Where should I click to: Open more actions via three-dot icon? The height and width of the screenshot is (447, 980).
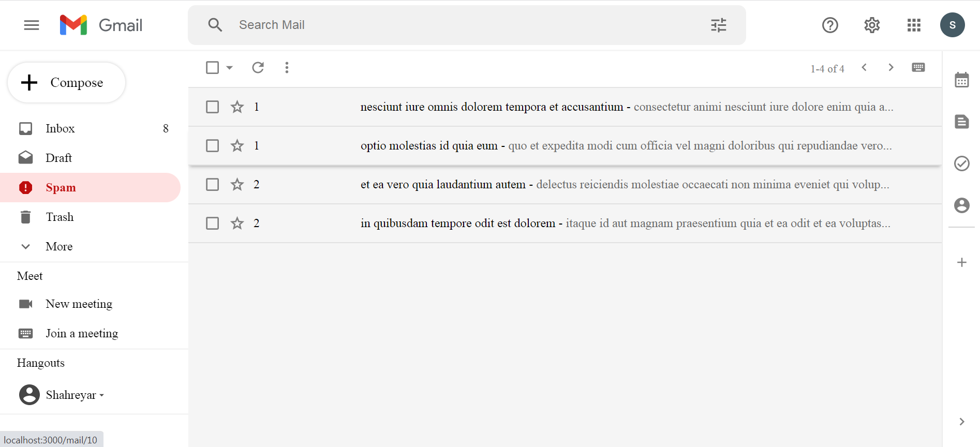pos(287,67)
